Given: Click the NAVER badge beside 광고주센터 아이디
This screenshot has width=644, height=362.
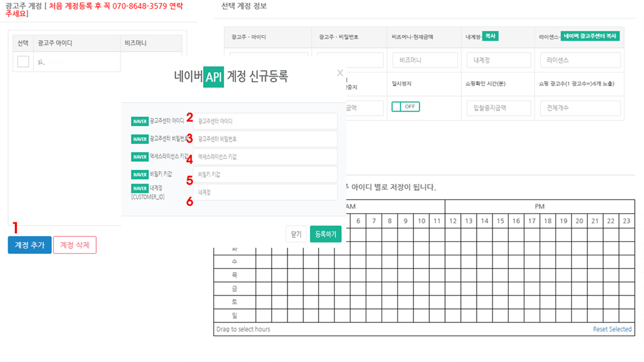Looking at the screenshot, I should [140, 121].
